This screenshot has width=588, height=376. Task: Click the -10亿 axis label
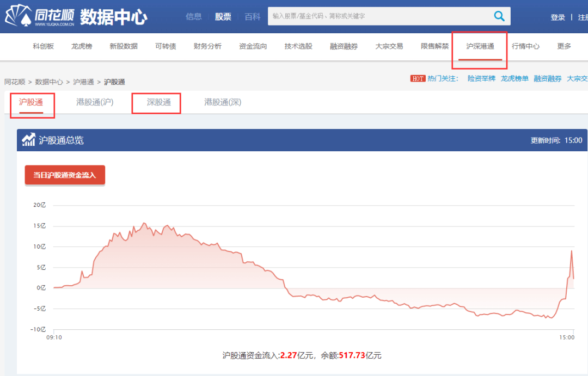pyautogui.click(x=38, y=330)
